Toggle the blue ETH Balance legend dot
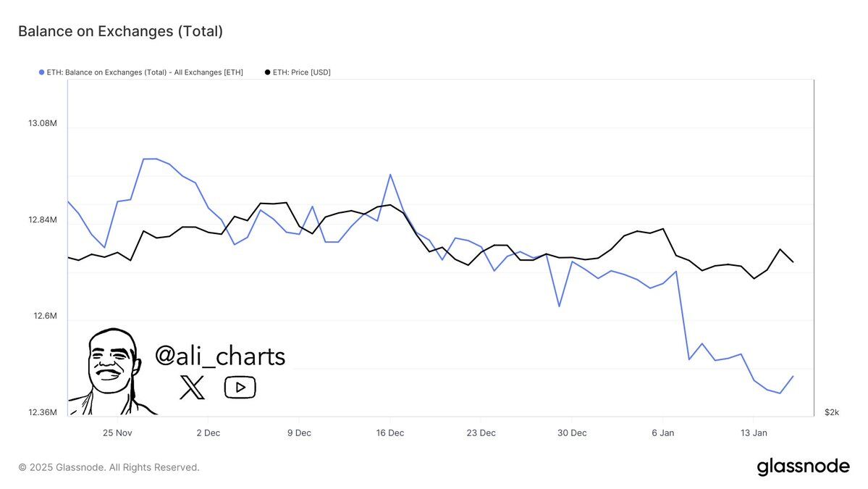Image resolution: width=868 pixels, height=489 pixels. point(41,72)
